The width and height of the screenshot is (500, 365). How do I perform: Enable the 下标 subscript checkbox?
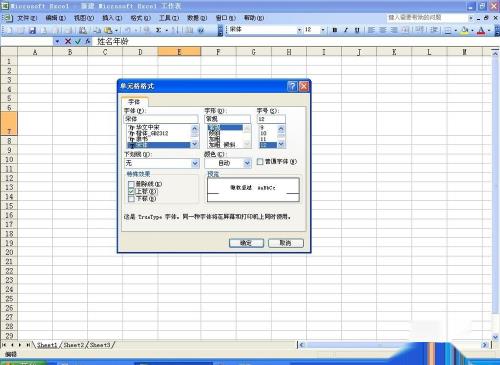tap(131, 199)
